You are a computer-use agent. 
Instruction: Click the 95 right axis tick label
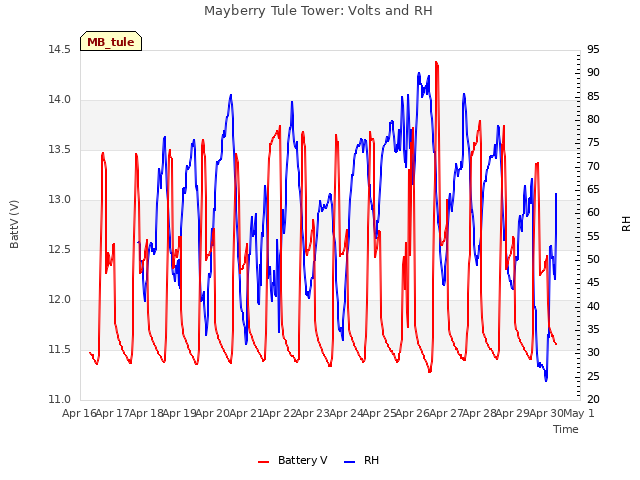click(x=593, y=50)
